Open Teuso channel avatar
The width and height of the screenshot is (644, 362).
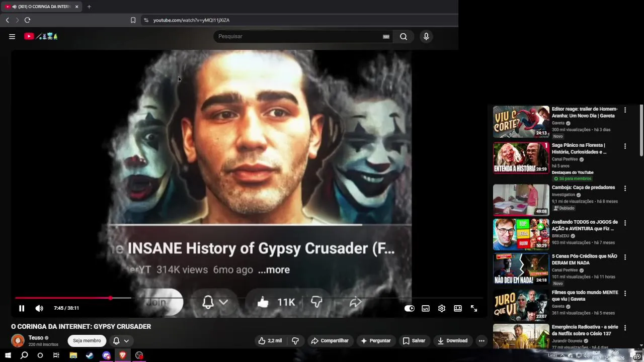[18, 340]
